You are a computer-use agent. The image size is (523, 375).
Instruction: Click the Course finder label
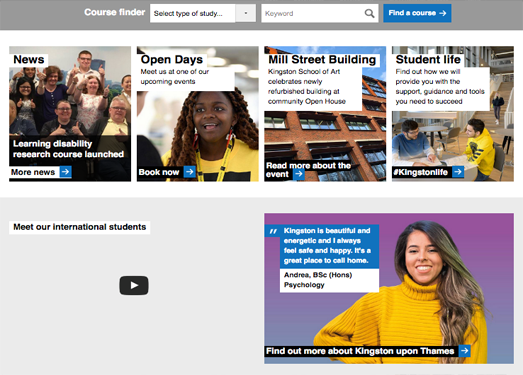114,12
